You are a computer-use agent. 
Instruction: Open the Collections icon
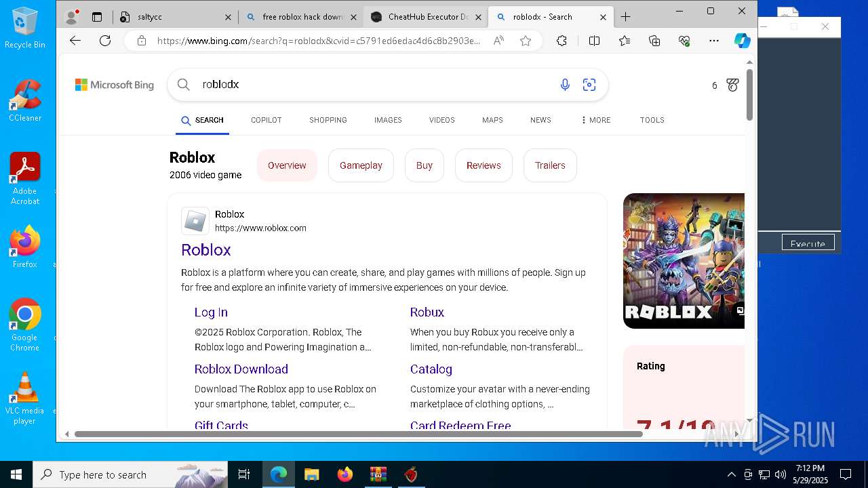point(654,41)
